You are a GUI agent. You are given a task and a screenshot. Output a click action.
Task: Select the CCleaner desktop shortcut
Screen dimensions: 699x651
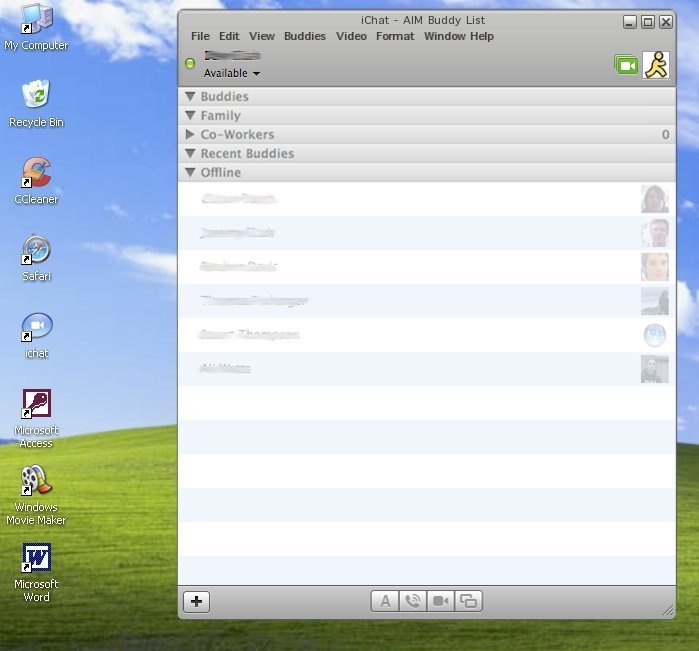[x=36, y=181]
